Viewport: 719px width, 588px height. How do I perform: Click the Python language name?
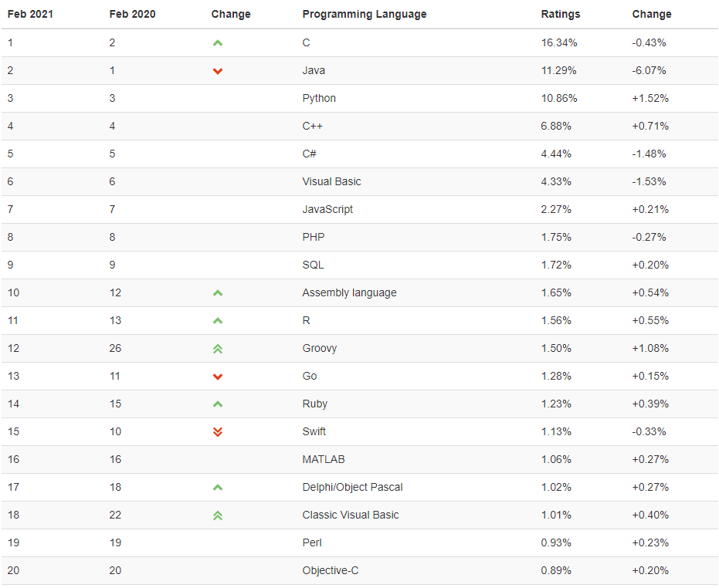click(319, 99)
